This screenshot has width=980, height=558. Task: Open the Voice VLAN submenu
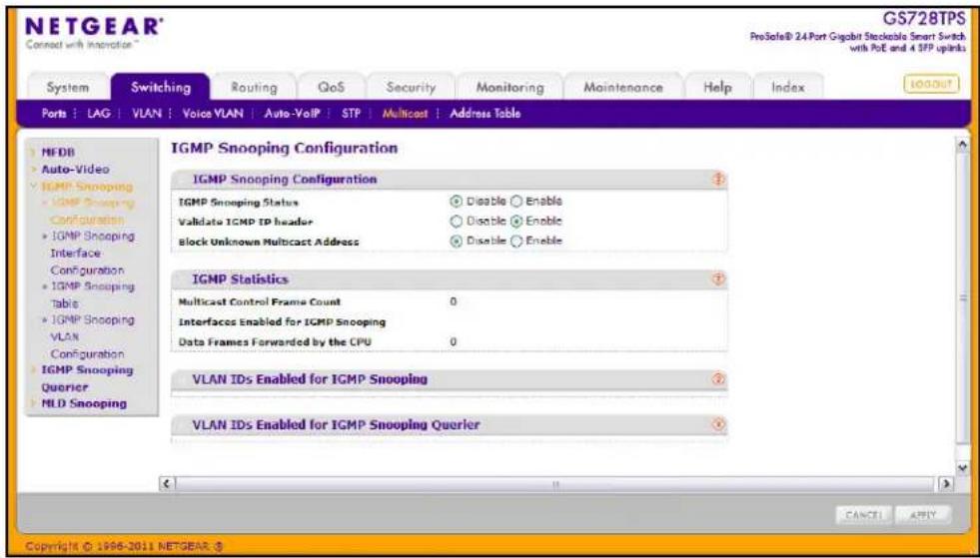pos(213,114)
